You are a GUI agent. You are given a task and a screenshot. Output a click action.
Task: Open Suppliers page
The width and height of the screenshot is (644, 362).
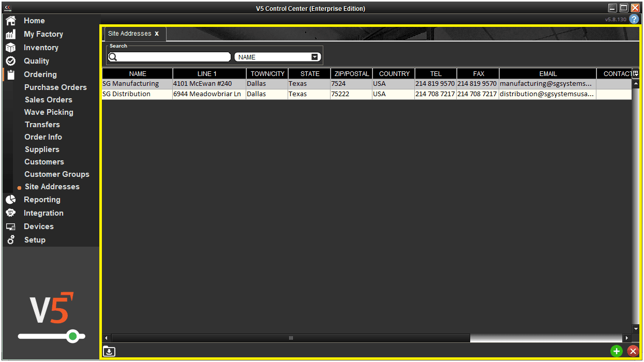(42, 149)
